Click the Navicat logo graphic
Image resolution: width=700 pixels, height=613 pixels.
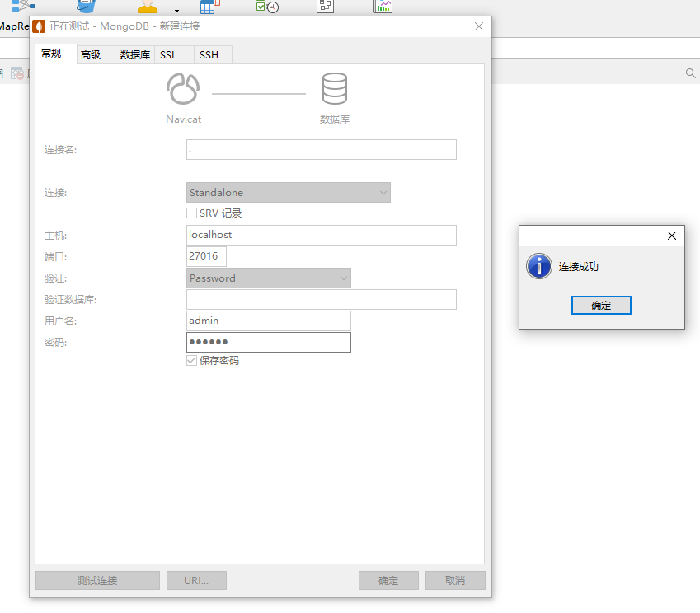tap(183, 88)
